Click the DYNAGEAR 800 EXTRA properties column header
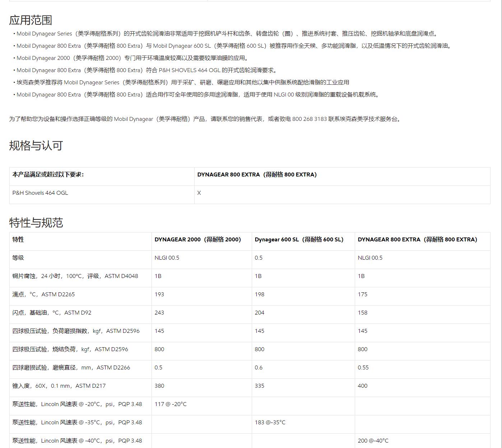This screenshot has height=448, width=502. [x=422, y=241]
